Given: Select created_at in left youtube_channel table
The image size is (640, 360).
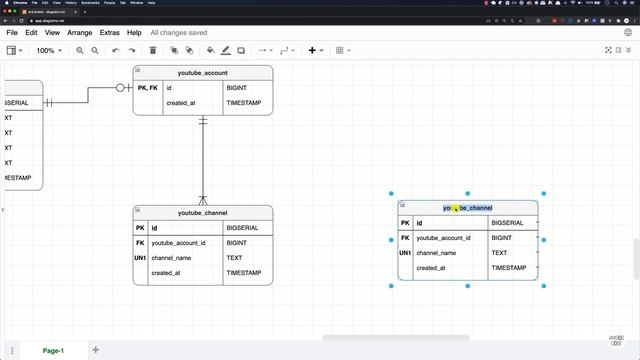Looking at the screenshot, I should pyautogui.click(x=186, y=273).
